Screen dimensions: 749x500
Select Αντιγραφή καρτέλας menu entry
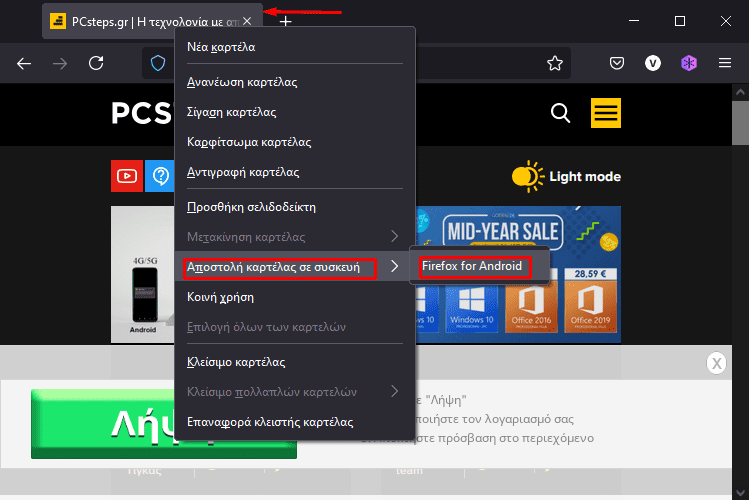[295, 172]
